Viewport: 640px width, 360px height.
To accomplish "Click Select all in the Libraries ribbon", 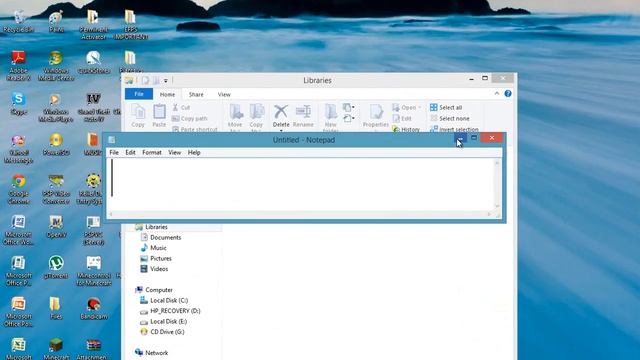I will pyautogui.click(x=446, y=107).
